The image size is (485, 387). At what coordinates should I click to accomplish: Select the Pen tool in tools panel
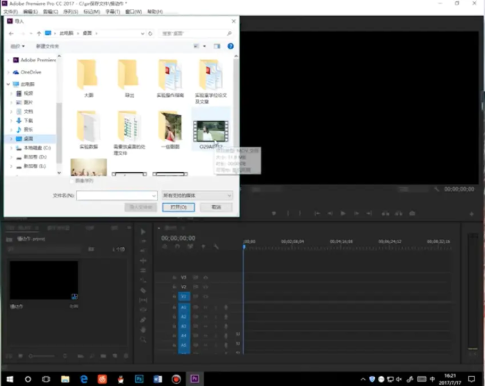coord(143,320)
